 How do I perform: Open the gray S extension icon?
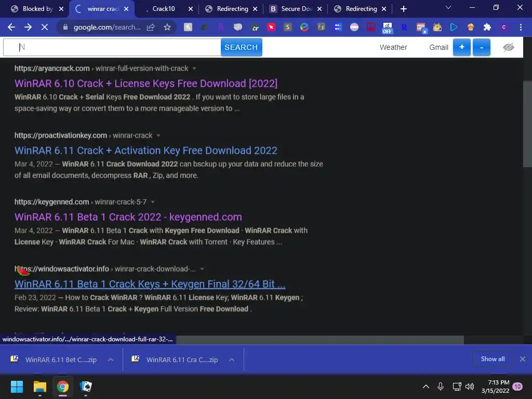coord(288,27)
